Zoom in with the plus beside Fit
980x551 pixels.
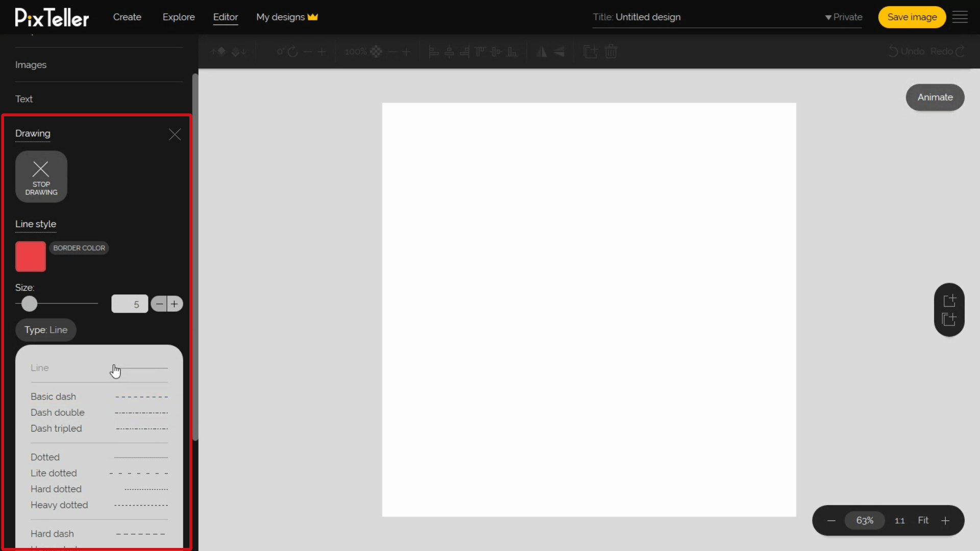tap(945, 520)
